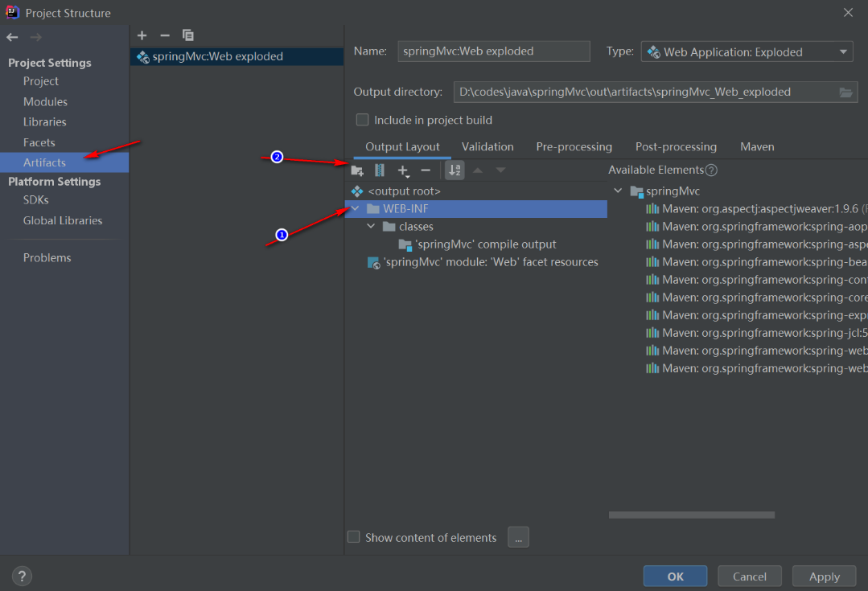This screenshot has width=868, height=591.
Task: Open the Pre-processing tab
Action: click(x=574, y=147)
